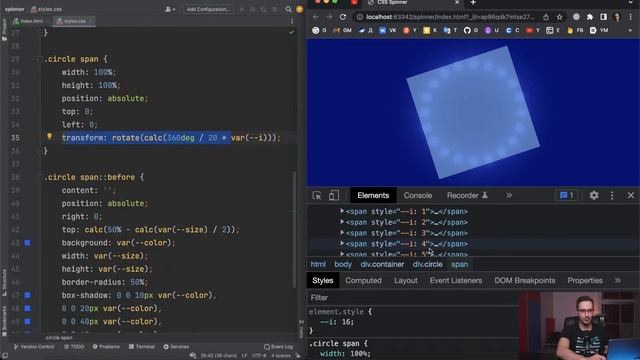Screen dimensions: 640x360
Task: Bookmark the page with the star icon
Action: click(x=560, y=17)
